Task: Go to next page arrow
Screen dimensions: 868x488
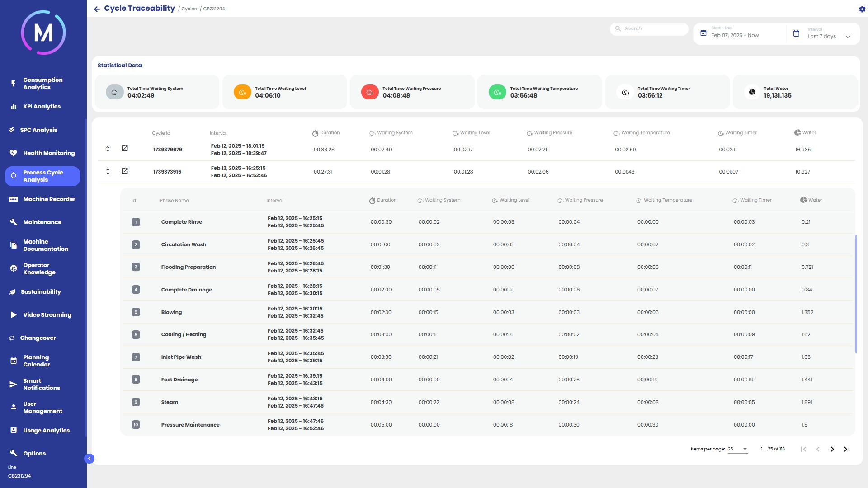Action: (x=832, y=449)
